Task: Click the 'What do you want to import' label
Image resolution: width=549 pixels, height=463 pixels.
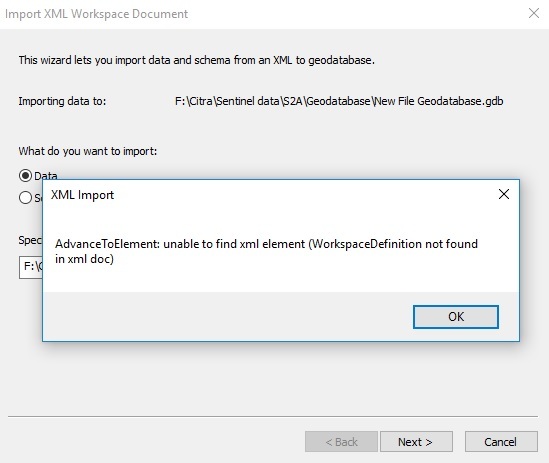Action: click(x=88, y=151)
